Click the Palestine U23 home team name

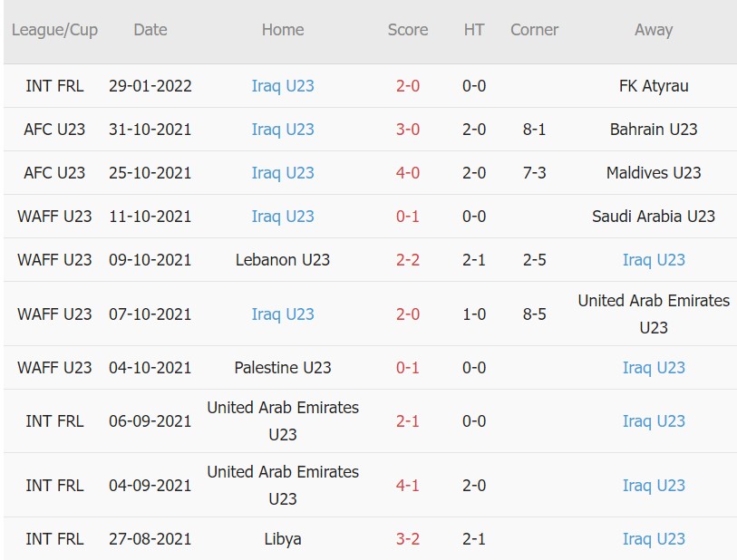pyautogui.click(x=283, y=367)
